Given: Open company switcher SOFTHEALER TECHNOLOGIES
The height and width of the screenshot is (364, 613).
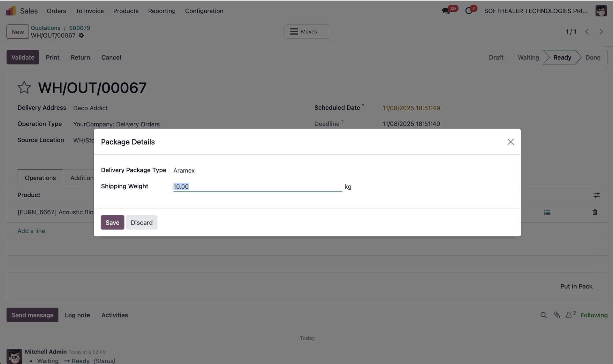Looking at the screenshot, I should tap(535, 11).
